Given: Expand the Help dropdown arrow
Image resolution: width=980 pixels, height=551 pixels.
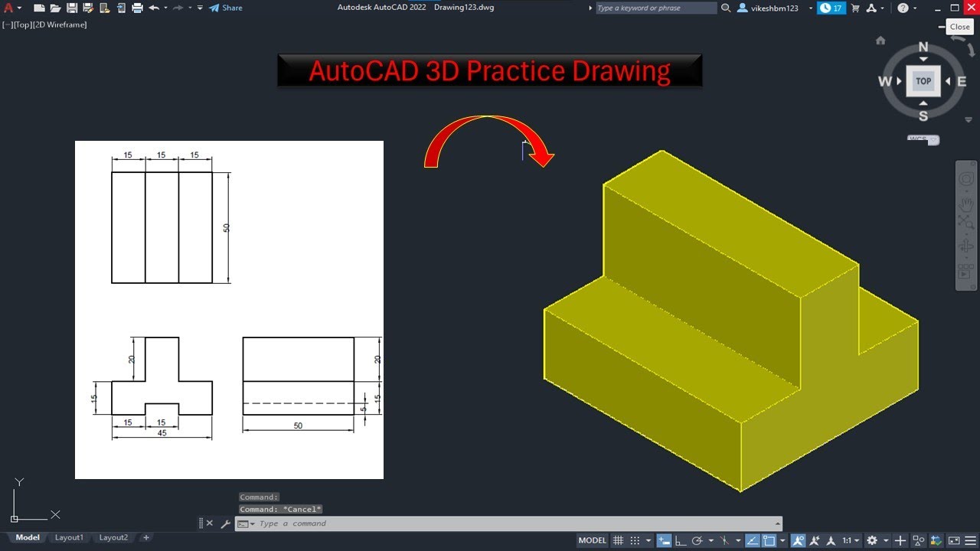Looking at the screenshot, I should pos(915,8).
